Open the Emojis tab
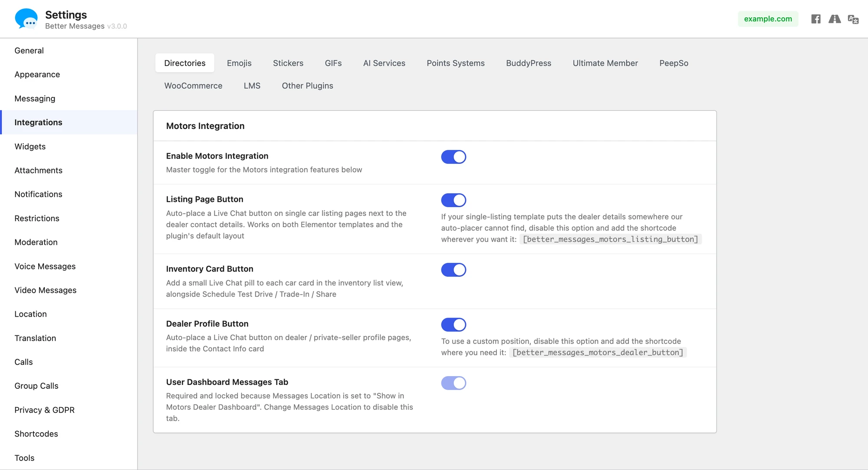Screen dimensions: 868x470 [x=239, y=63]
